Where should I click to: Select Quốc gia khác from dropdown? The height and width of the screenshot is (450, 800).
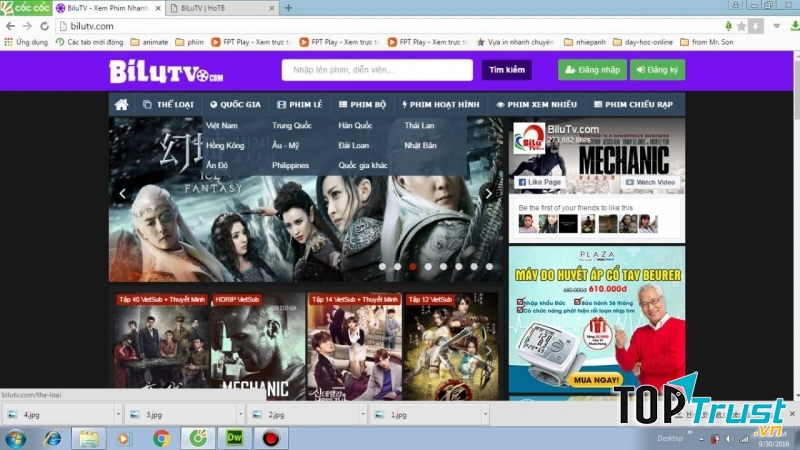[x=363, y=165]
